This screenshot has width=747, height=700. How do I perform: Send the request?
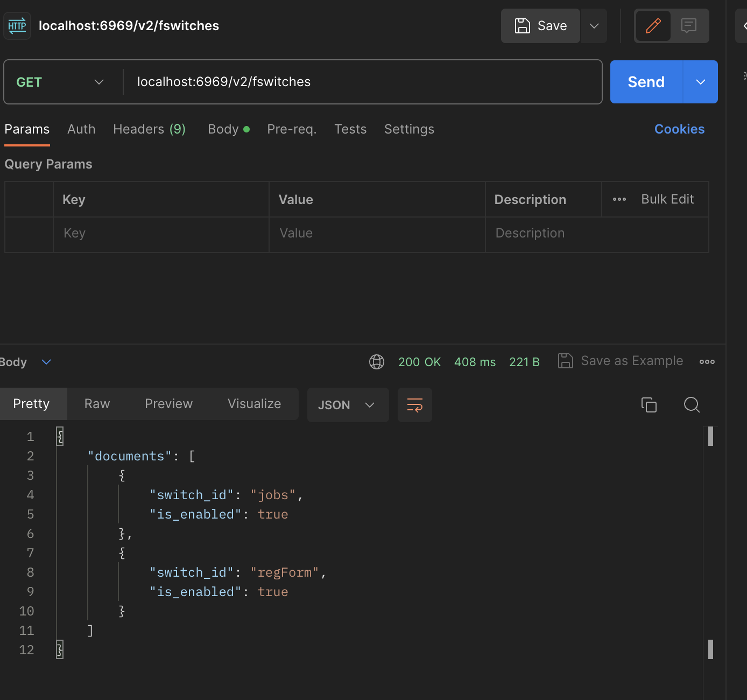(645, 82)
